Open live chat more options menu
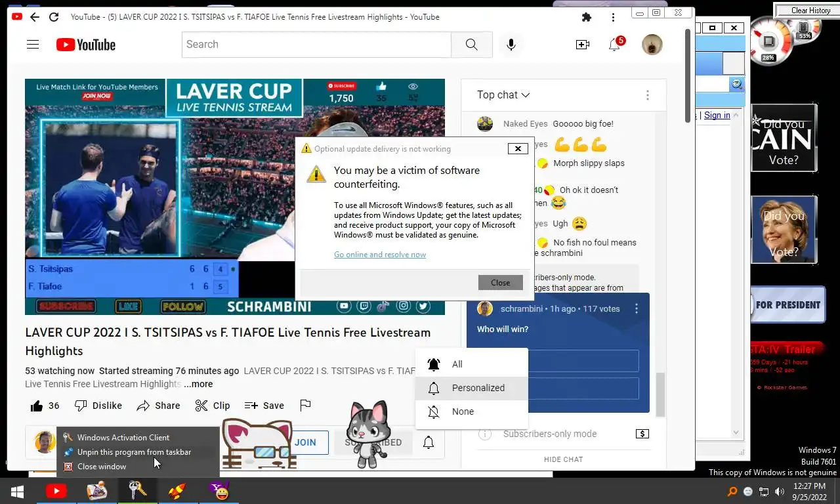Screen dimensions: 840x504 tap(647, 95)
